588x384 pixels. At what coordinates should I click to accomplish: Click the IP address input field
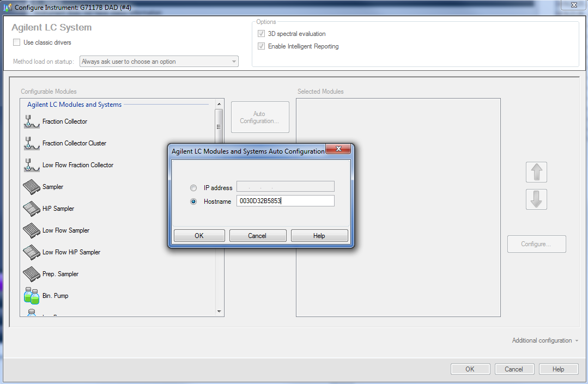[x=286, y=187]
